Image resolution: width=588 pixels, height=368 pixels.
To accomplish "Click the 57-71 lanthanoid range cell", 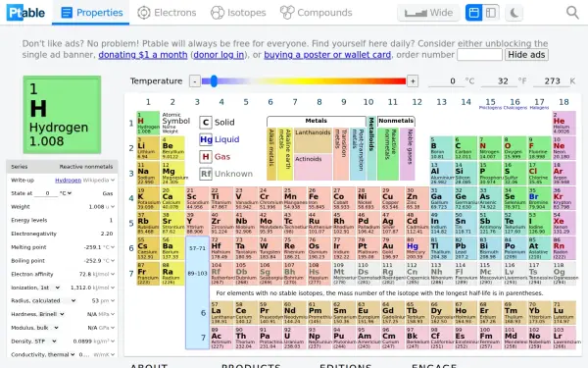I will [x=197, y=248].
